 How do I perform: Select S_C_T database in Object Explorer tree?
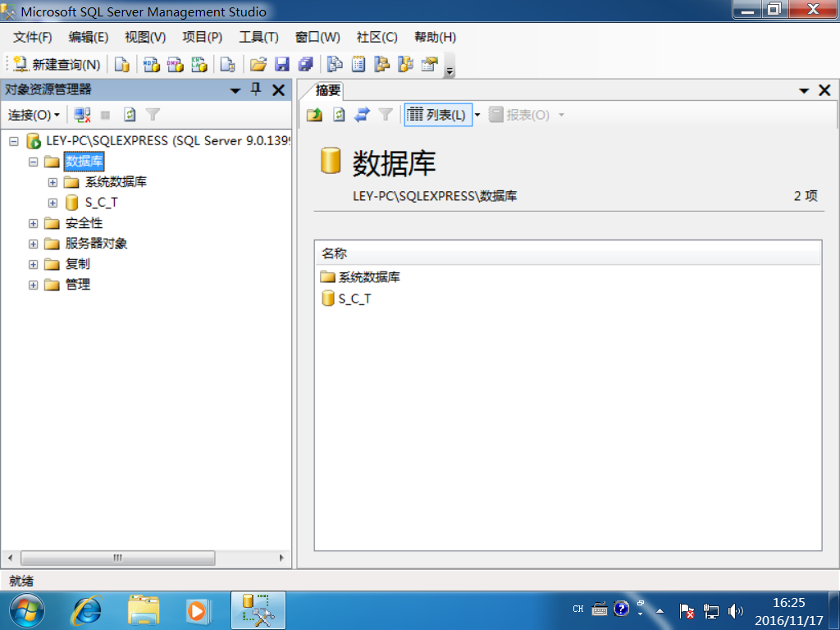click(101, 203)
